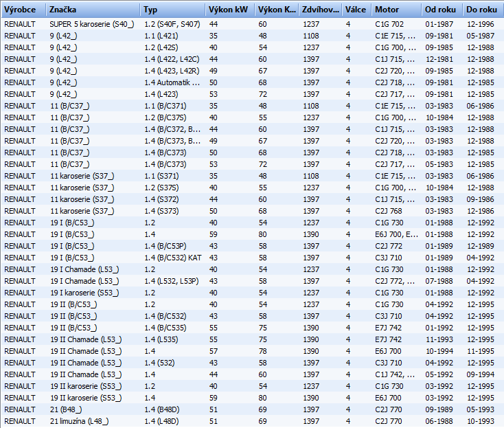Select type 1.4 (L423, L42R)
Viewport: 504px width, 428px height.
[x=172, y=71]
